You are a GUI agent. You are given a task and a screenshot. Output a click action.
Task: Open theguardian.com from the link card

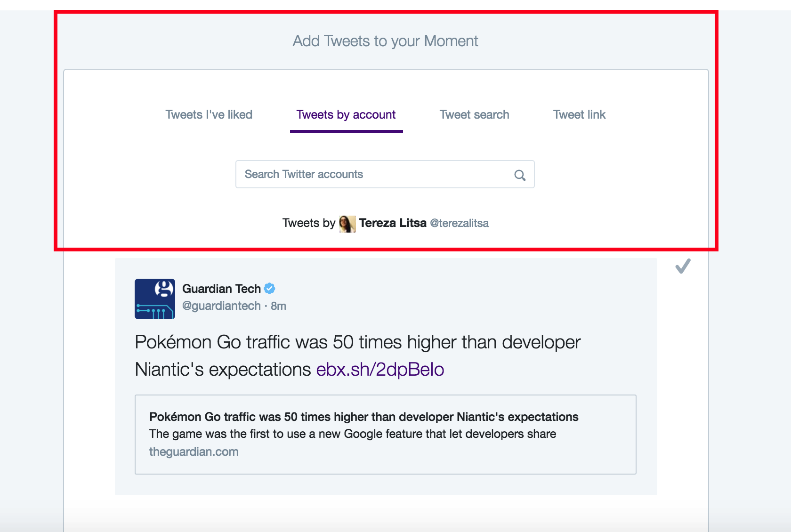pos(194,451)
